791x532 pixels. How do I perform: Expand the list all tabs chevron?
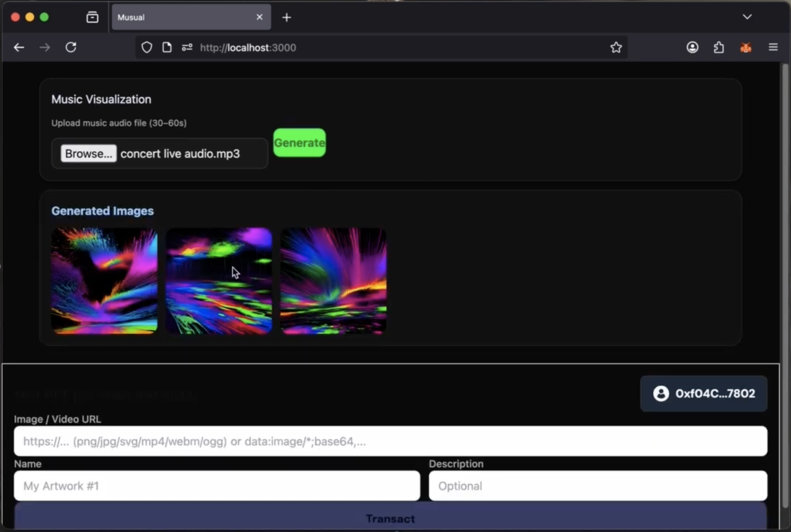[x=747, y=17]
